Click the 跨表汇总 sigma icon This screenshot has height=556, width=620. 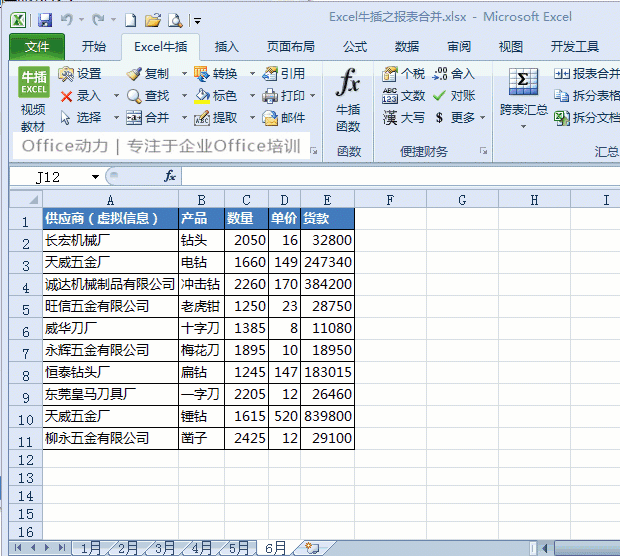click(523, 81)
